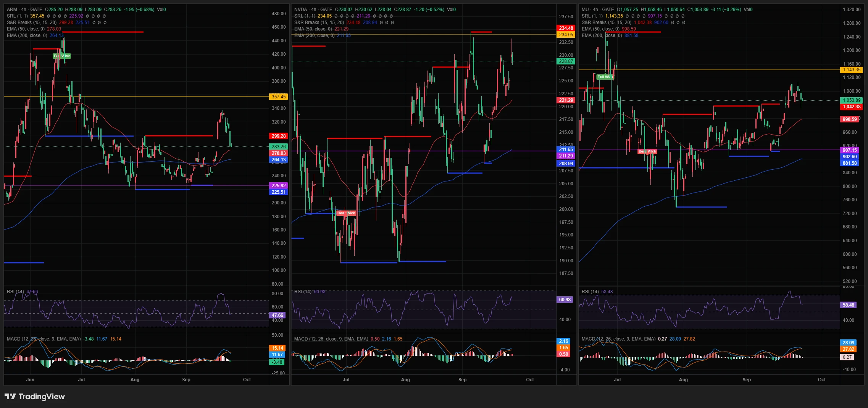Select the NVDA 4h GATE symbol legend
Screen dimensions: 868x408
tap(313, 10)
